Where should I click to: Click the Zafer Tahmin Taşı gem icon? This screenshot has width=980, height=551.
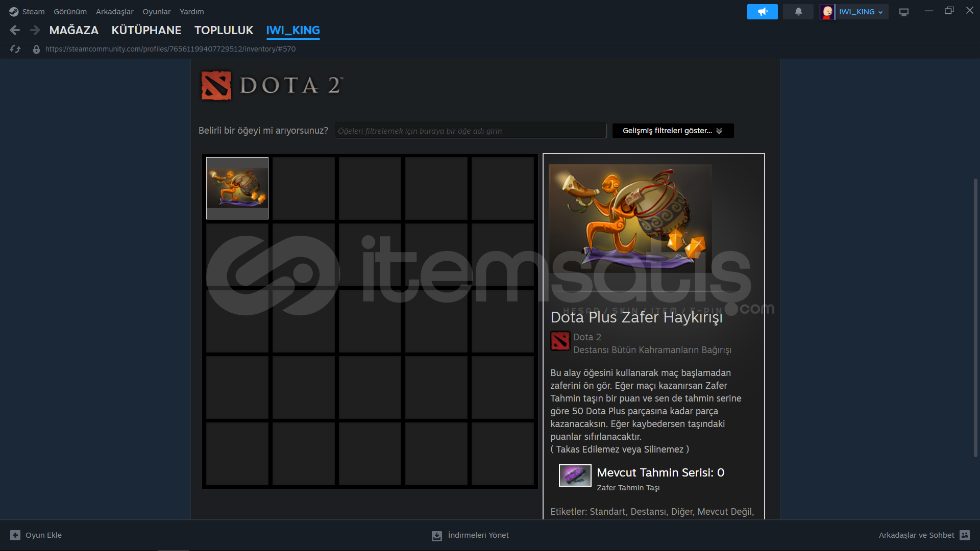click(x=575, y=475)
